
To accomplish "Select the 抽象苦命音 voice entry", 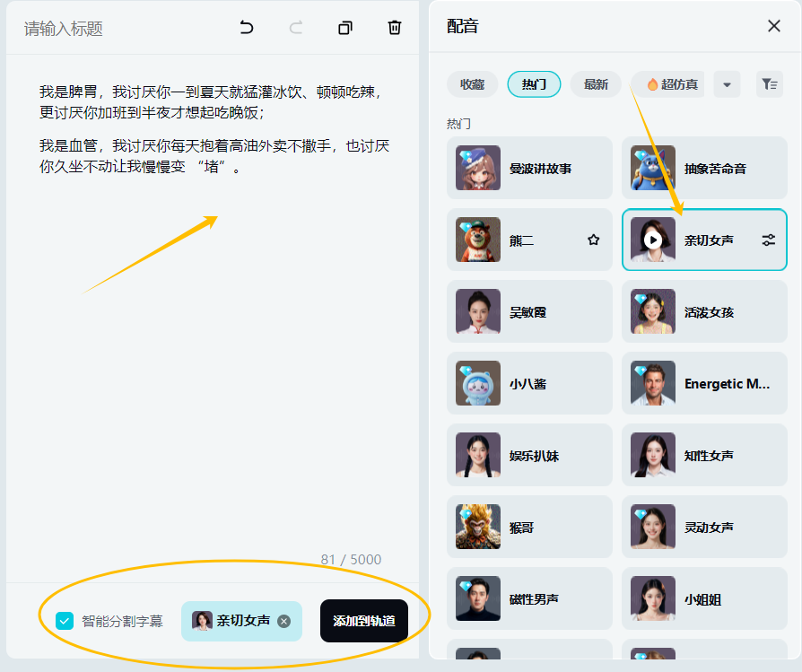I will (705, 168).
